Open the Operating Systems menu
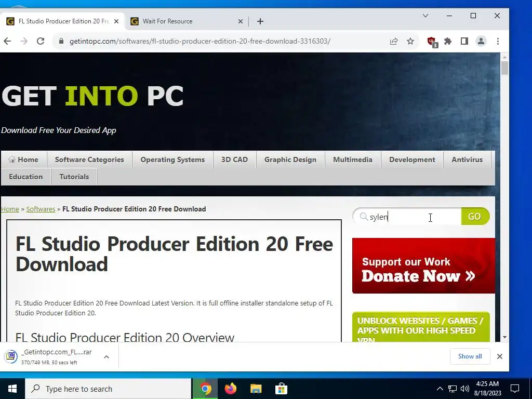Viewport: 532px width, 399px height. click(x=172, y=159)
